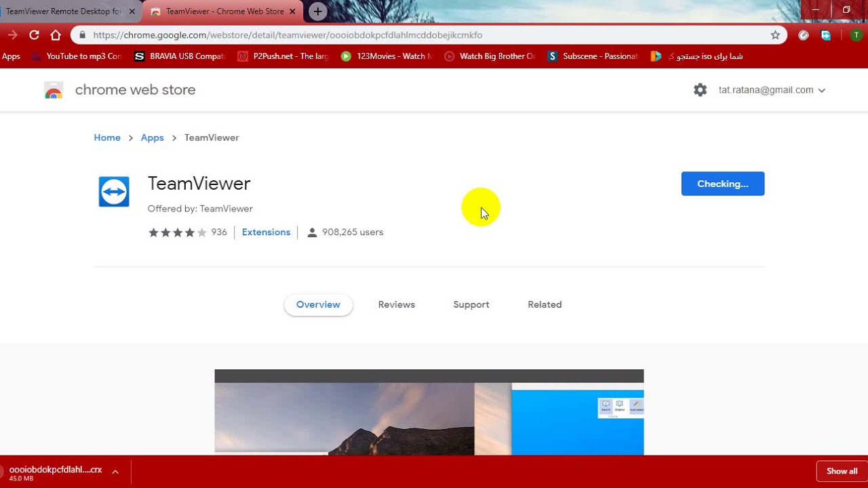Click the TeamViewer app logo icon

[x=114, y=192]
